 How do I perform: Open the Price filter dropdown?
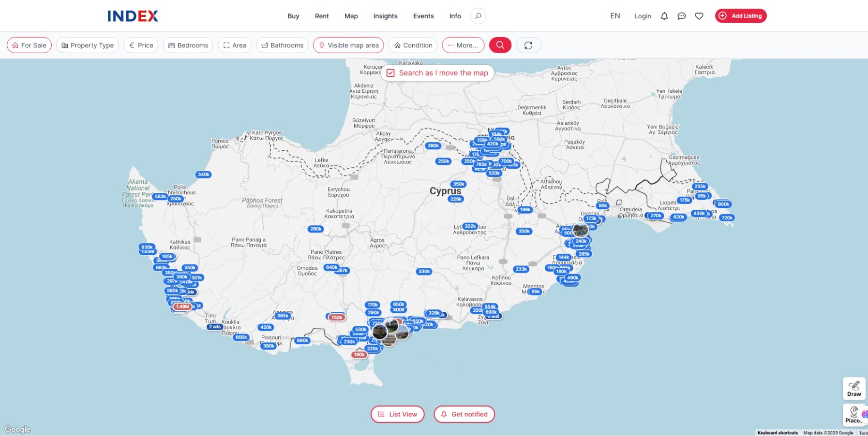[141, 45]
